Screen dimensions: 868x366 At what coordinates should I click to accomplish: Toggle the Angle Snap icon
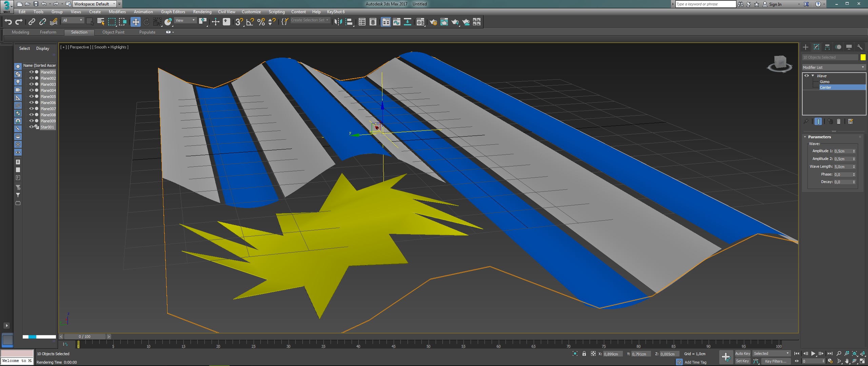pyautogui.click(x=250, y=22)
